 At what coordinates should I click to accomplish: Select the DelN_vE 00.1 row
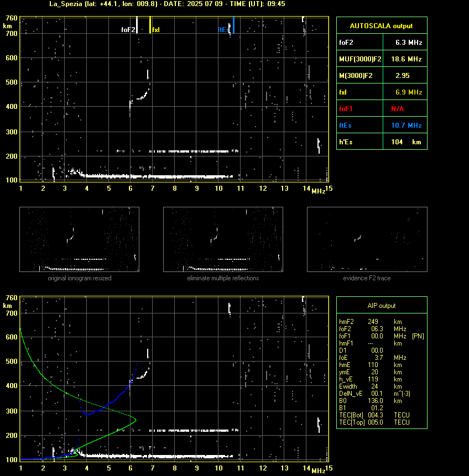pyautogui.click(x=374, y=394)
